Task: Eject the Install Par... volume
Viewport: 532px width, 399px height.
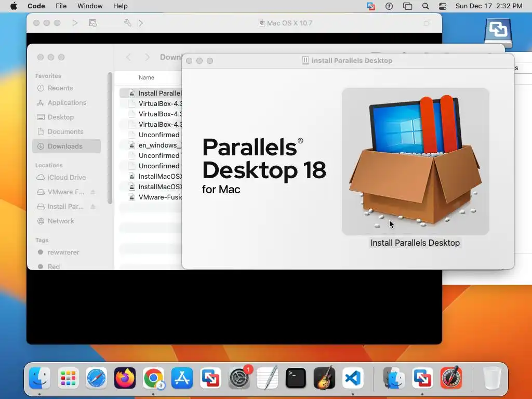Action: pyautogui.click(x=92, y=207)
